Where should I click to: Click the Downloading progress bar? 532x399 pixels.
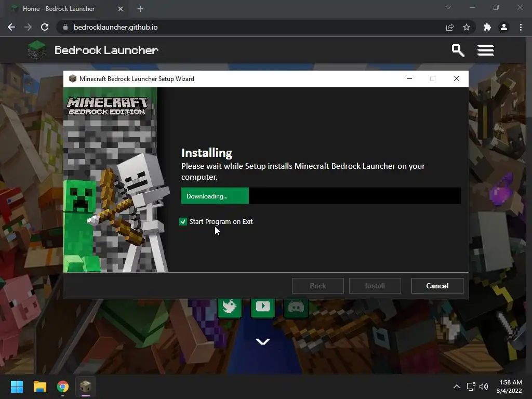pyautogui.click(x=321, y=196)
